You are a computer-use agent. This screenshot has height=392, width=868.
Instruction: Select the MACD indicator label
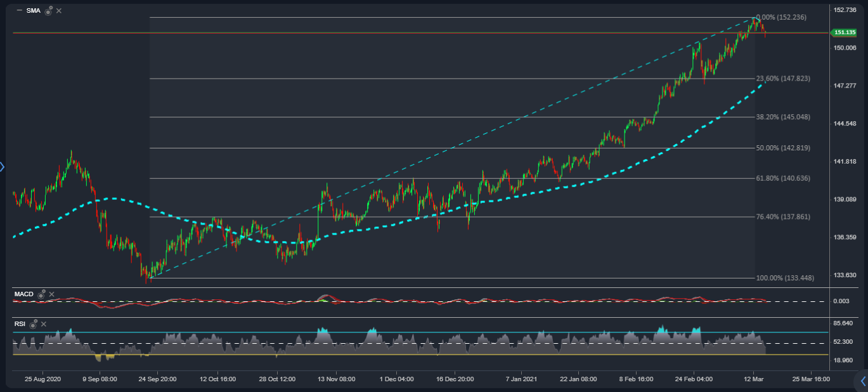[24, 294]
